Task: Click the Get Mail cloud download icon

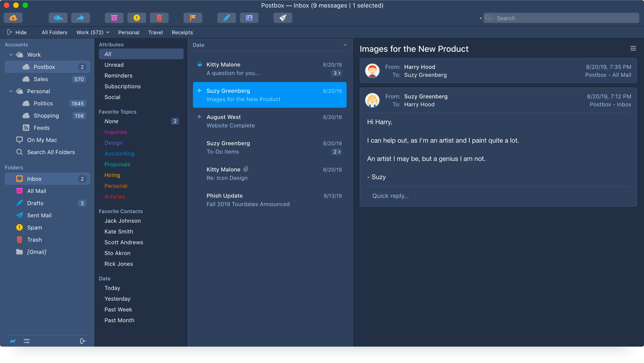Action: pos(13,18)
